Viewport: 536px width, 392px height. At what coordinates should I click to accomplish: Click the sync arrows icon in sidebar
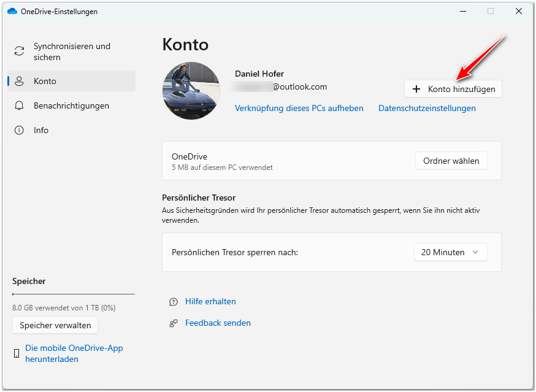(x=20, y=52)
